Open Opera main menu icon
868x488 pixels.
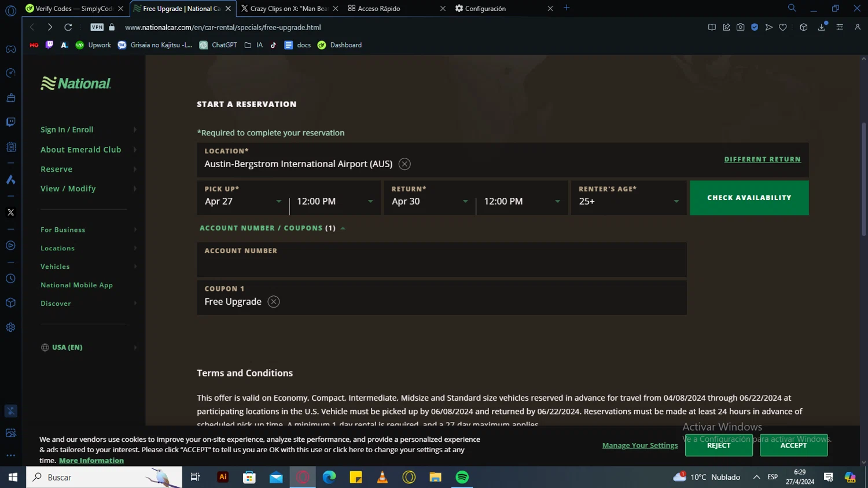click(x=10, y=10)
